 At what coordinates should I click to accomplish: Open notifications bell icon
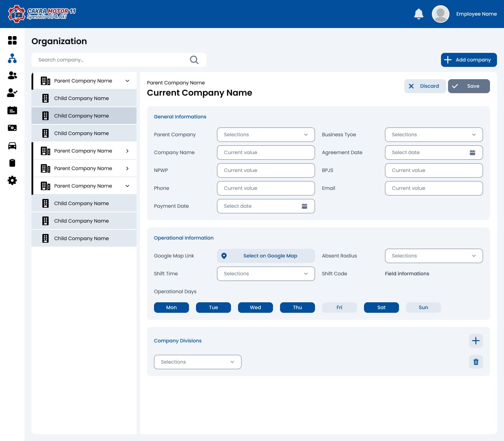click(x=419, y=14)
